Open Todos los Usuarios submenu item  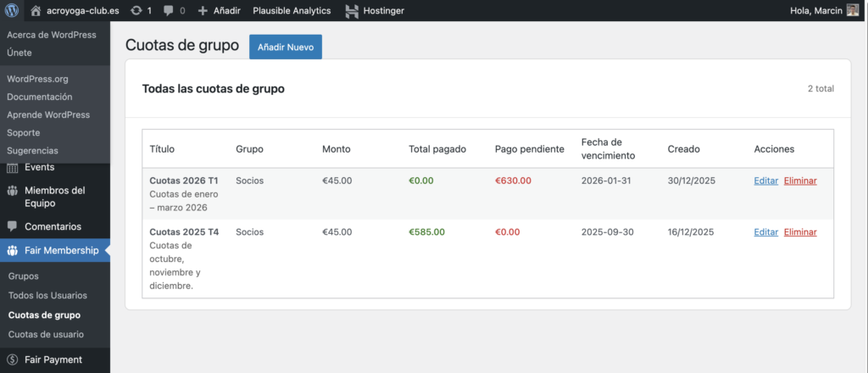(47, 295)
